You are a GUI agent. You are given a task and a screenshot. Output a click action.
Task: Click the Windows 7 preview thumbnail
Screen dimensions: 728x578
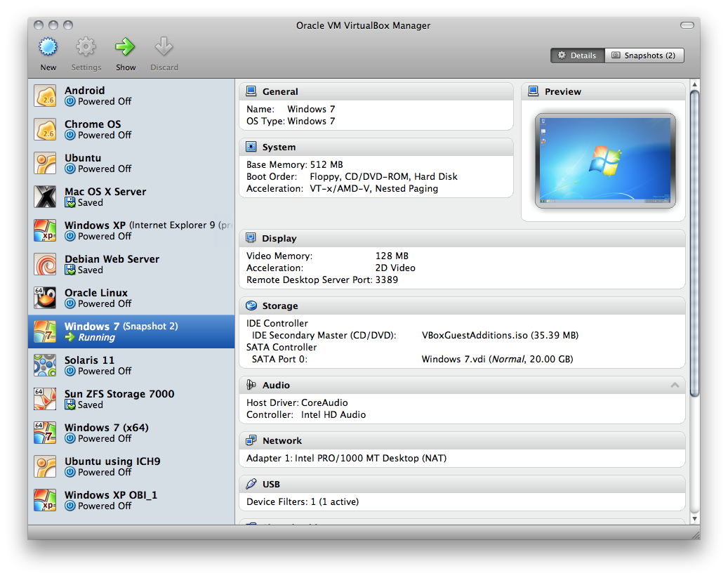click(605, 160)
